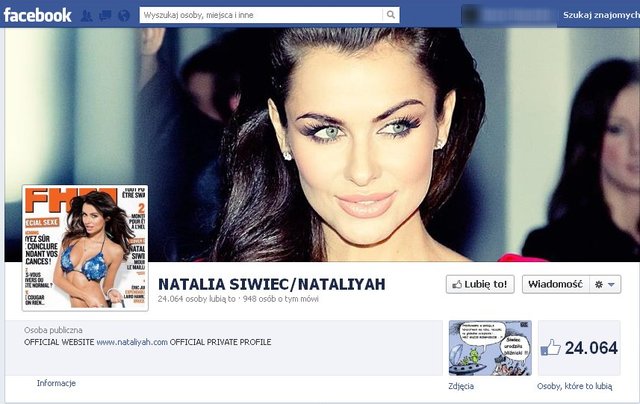Open the 'Zdjęcia' label link

pyautogui.click(x=461, y=386)
